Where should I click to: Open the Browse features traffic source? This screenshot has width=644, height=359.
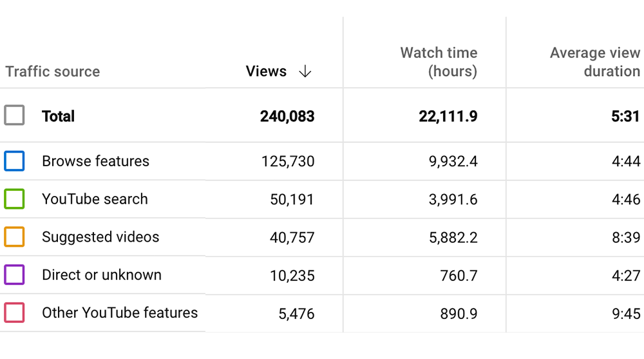coord(96,161)
